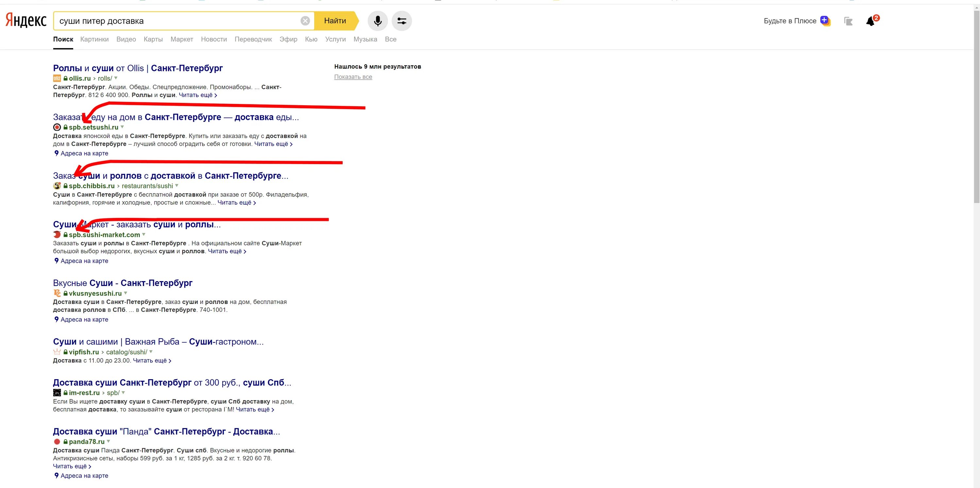
Task: Open the Все services tab
Action: pos(391,39)
